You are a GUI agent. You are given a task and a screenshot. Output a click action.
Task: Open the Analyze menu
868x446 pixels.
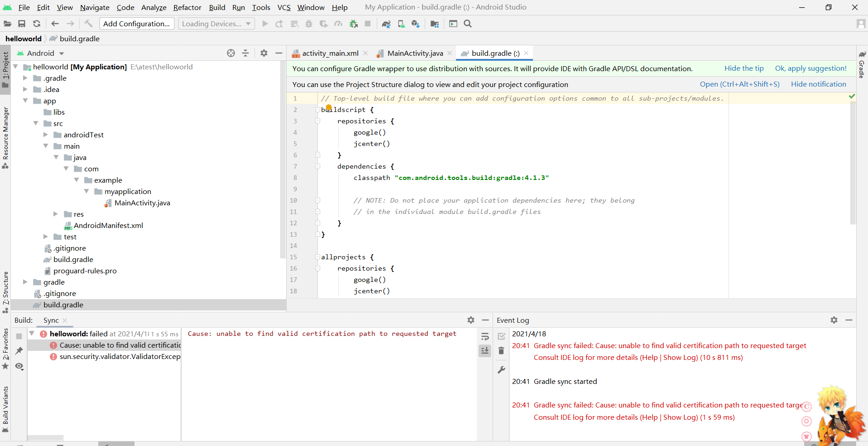154,7
